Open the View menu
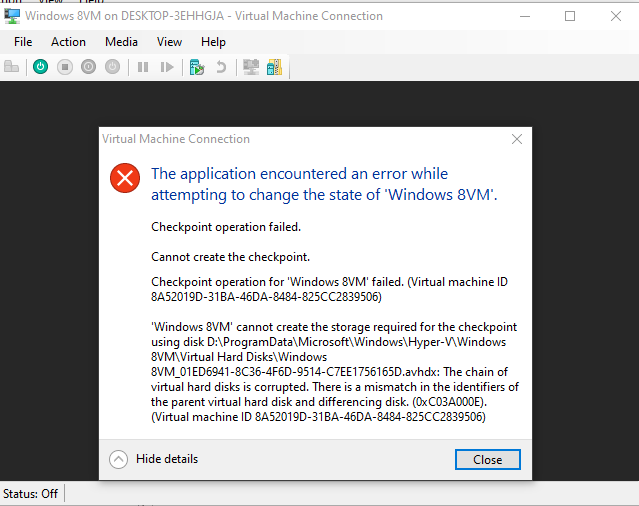639x506 pixels. (x=169, y=42)
